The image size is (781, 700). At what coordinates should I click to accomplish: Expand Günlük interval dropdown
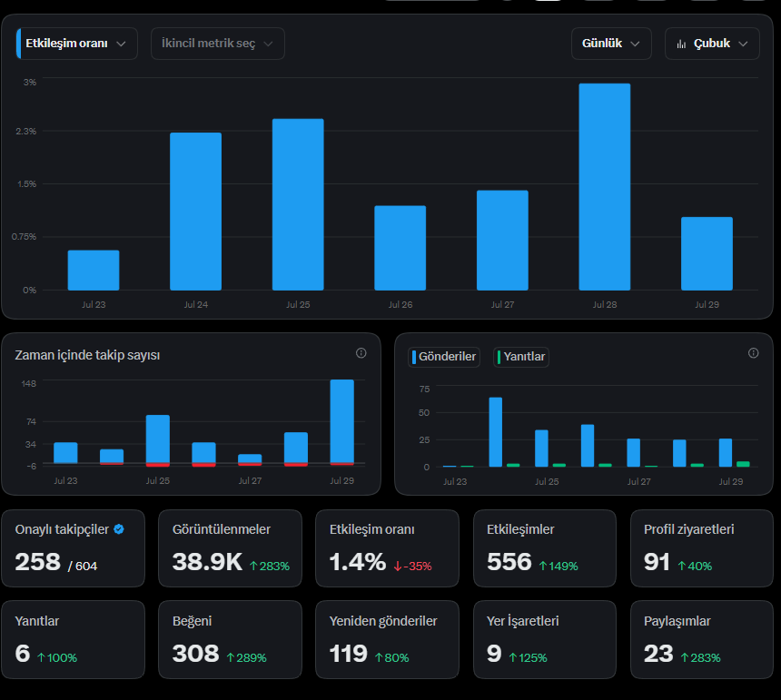[611, 44]
